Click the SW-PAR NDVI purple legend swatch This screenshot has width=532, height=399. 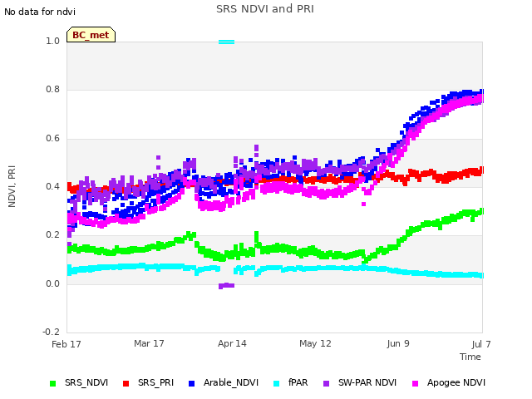(x=326, y=383)
